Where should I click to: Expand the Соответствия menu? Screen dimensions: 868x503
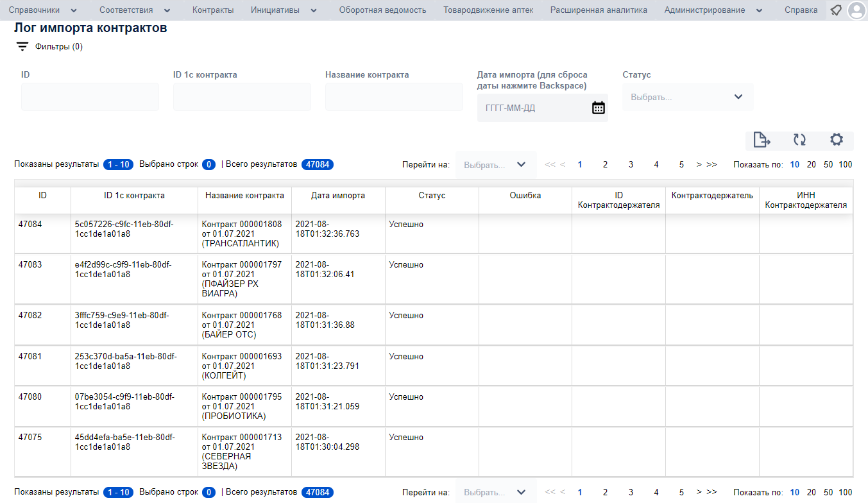coord(135,10)
